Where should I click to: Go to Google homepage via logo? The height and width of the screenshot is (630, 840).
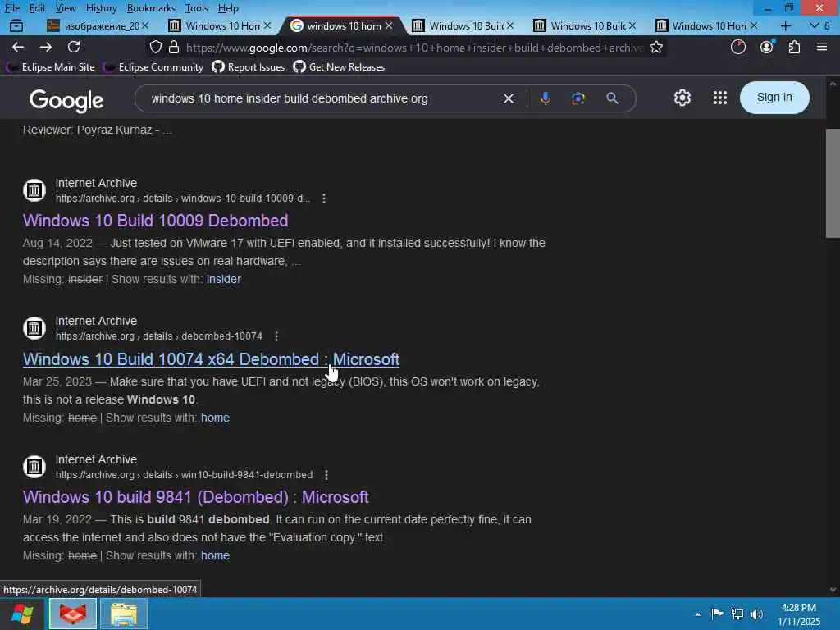click(66, 100)
